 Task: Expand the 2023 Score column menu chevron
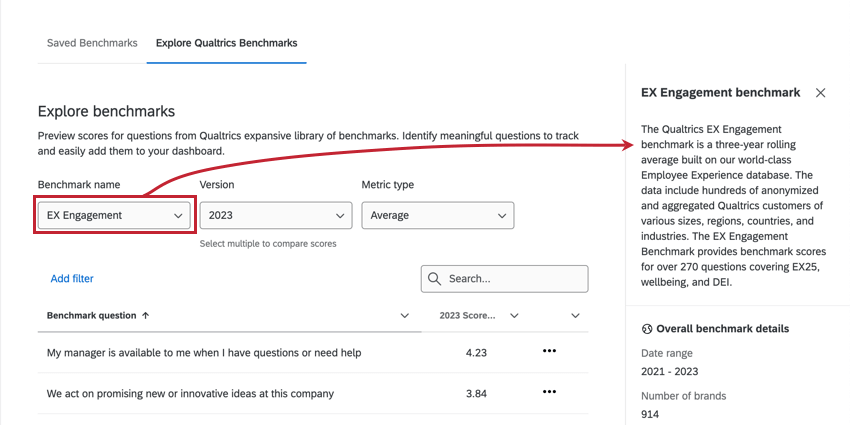pos(514,316)
